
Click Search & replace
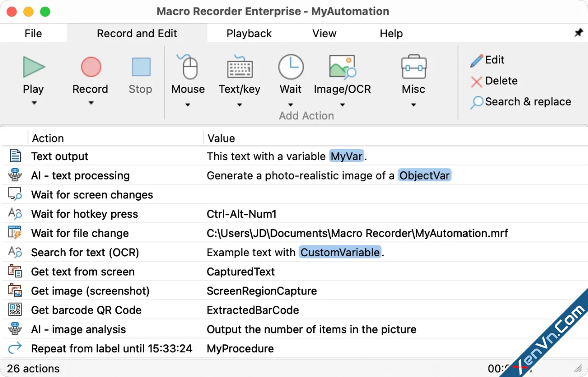[521, 102]
